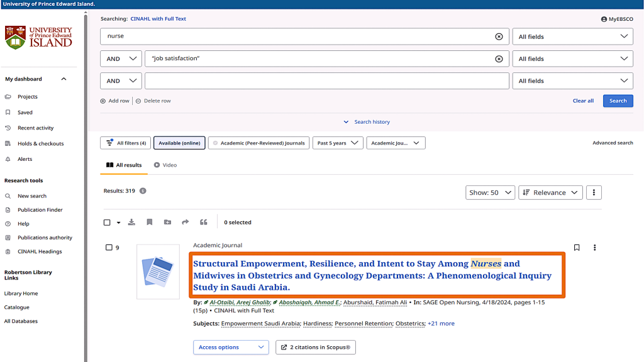Click the cite quotation-mark icon
Image resolution: width=644 pixels, height=362 pixels.
[x=203, y=222]
